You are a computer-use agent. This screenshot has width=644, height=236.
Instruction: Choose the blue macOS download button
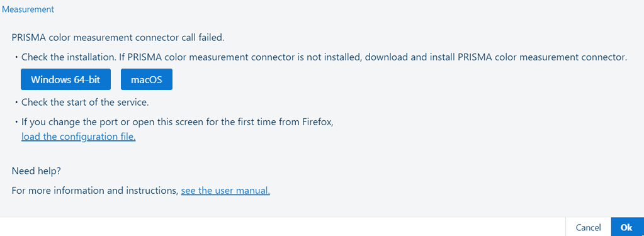[147, 79]
